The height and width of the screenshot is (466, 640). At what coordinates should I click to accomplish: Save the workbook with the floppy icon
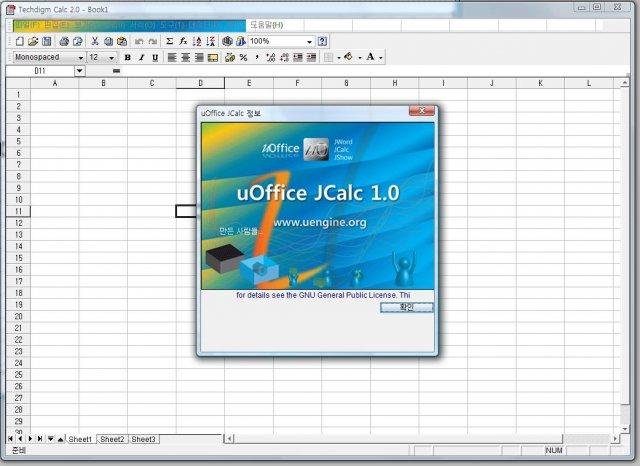coord(47,41)
